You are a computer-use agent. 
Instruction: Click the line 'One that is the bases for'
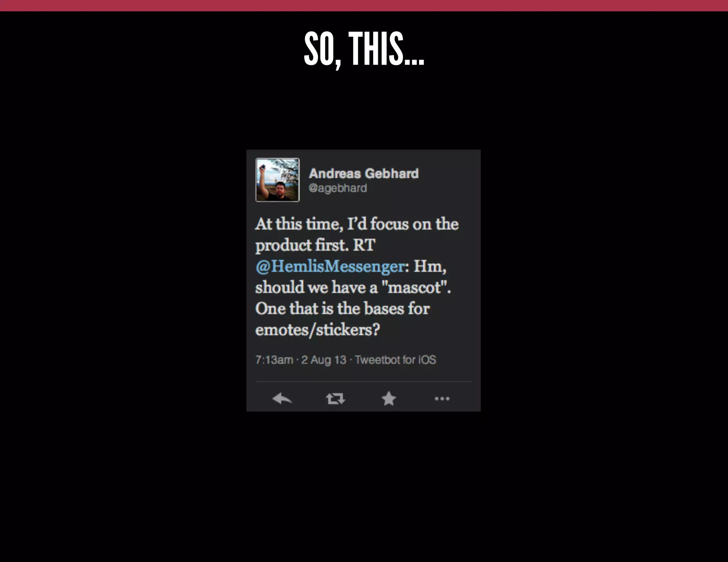tap(342, 308)
